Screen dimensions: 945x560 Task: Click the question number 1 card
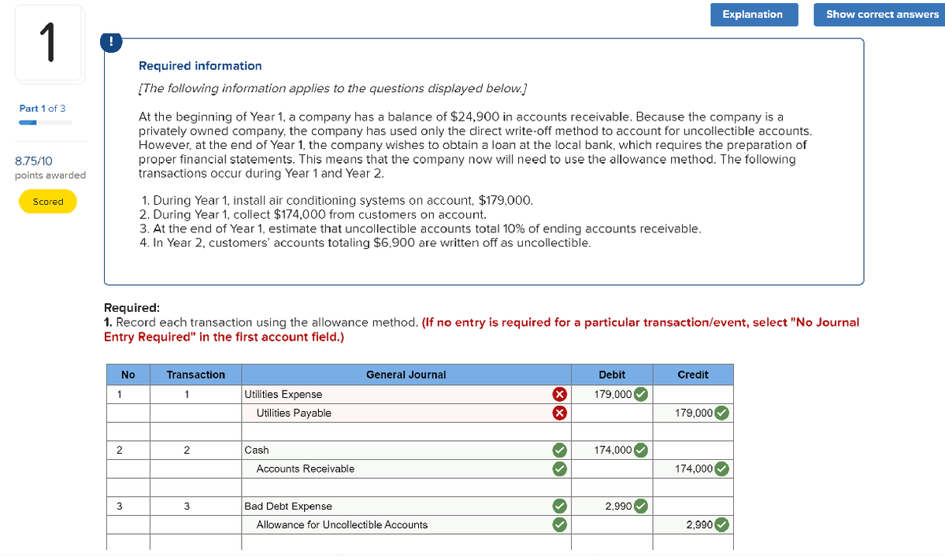(x=47, y=45)
